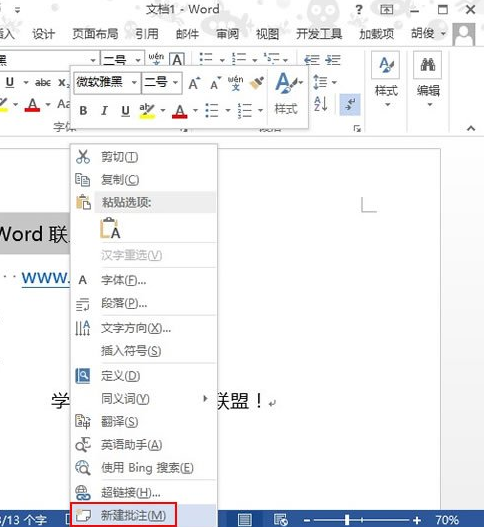498x527 pixels.
Task: Click 新建批注(M) new comment
Action: point(143,515)
